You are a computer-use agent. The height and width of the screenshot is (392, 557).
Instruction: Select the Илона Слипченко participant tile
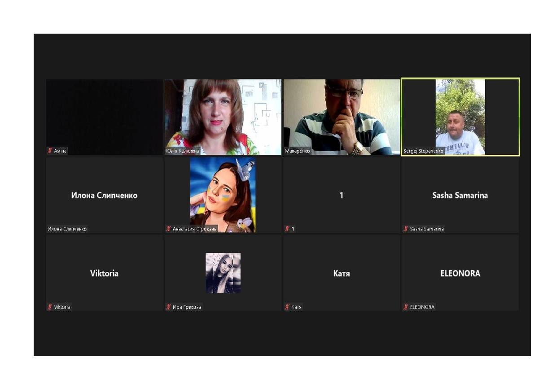pos(104,195)
